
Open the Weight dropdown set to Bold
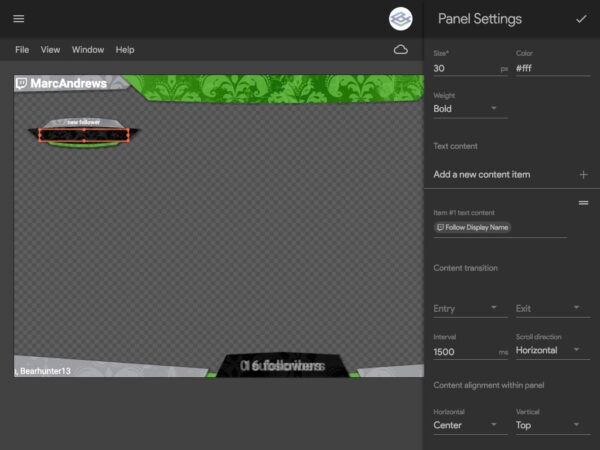point(470,109)
